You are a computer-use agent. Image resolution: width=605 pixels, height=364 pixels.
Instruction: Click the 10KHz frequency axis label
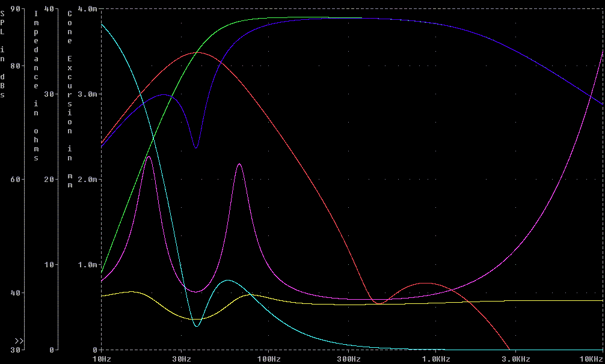[591, 359]
